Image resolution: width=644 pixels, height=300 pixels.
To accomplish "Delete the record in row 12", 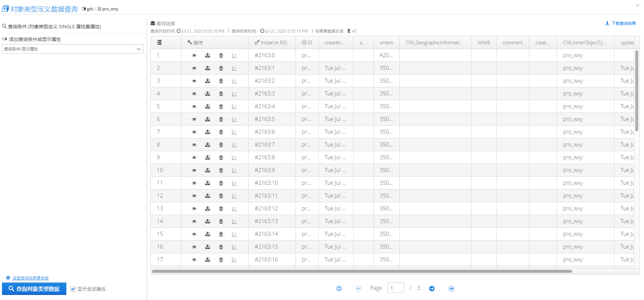I will point(221,196).
